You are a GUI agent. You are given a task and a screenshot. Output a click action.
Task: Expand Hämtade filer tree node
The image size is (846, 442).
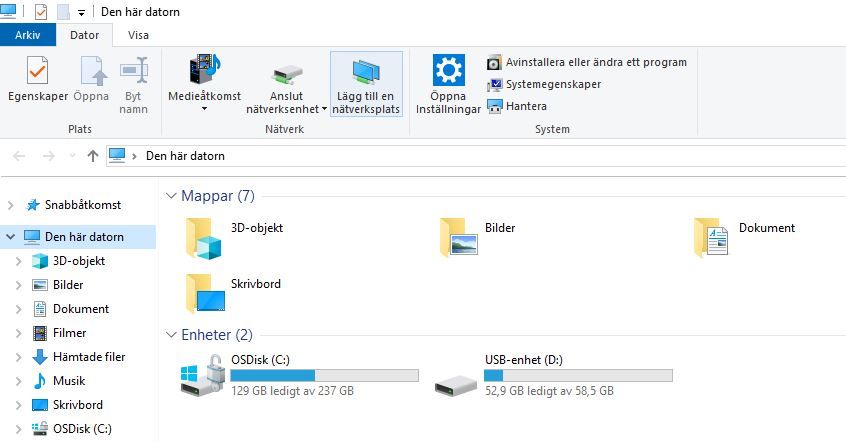tap(19, 357)
